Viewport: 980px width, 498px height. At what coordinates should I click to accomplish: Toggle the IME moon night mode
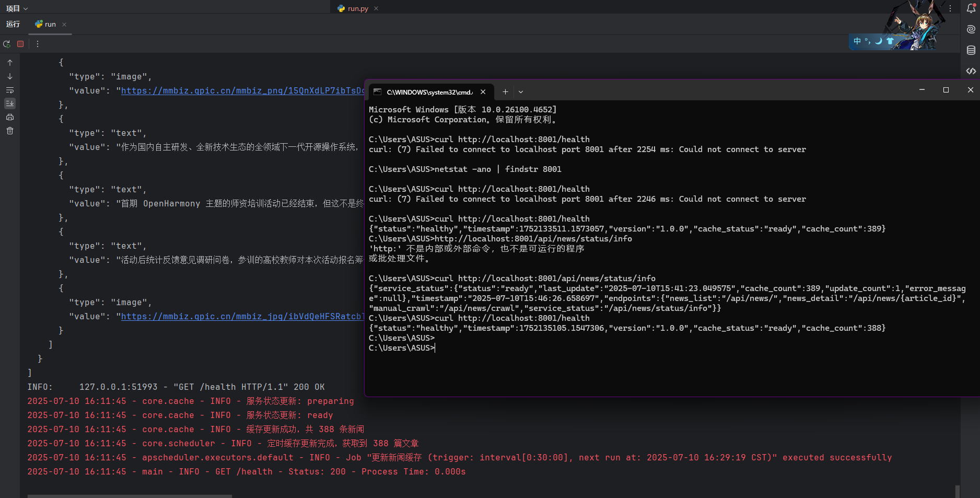tap(879, 41)
